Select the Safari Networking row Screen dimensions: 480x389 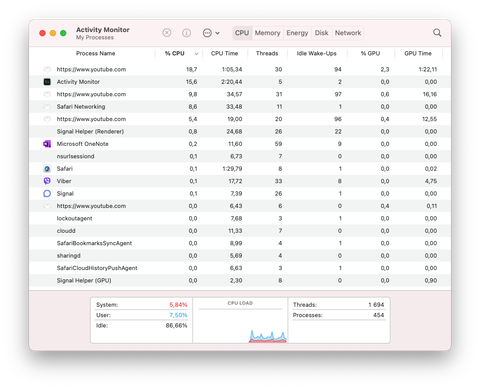(240, 107)
